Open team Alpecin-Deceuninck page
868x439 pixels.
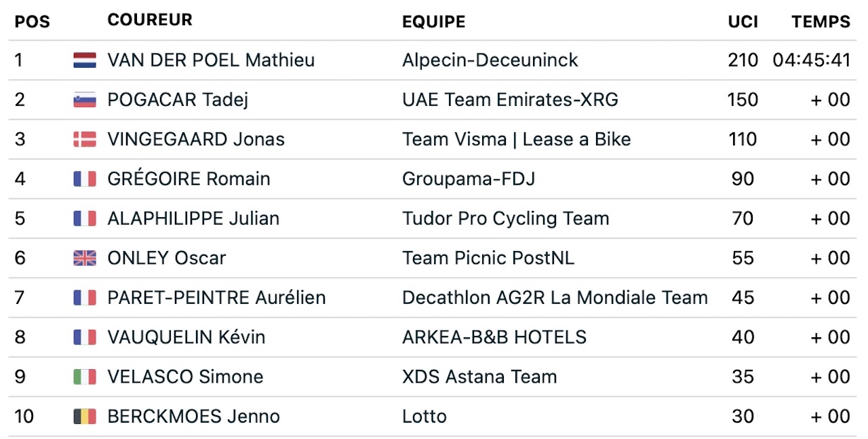490,60
